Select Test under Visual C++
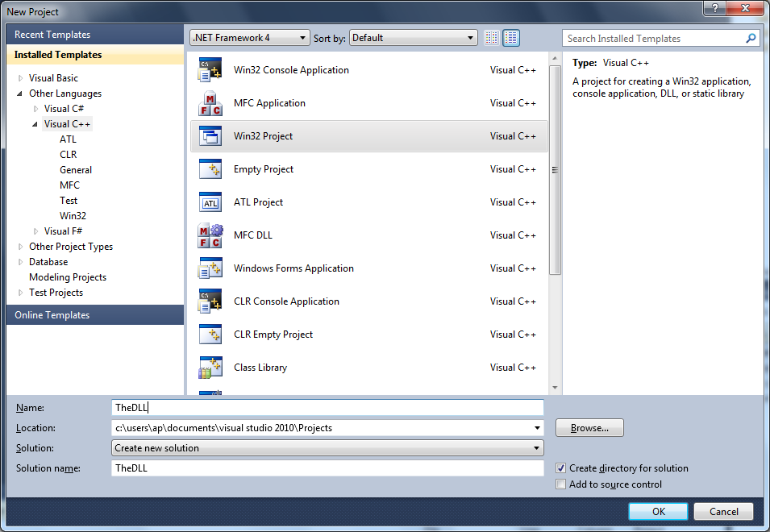The height and width of the screenshot is (532, 770). (x=69, y=200)
